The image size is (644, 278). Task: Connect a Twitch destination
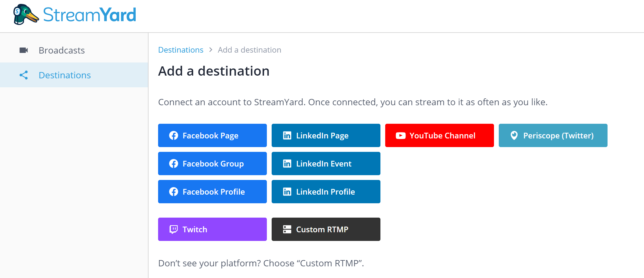pos(212,229)
